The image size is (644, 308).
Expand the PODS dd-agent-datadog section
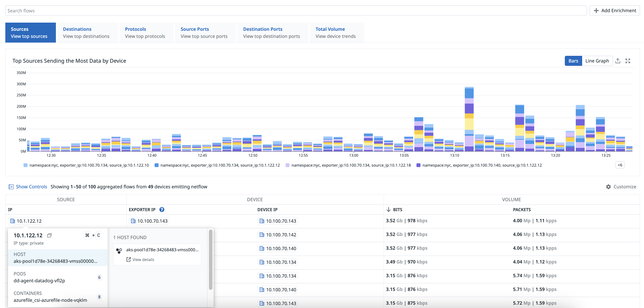coord(58,277)
